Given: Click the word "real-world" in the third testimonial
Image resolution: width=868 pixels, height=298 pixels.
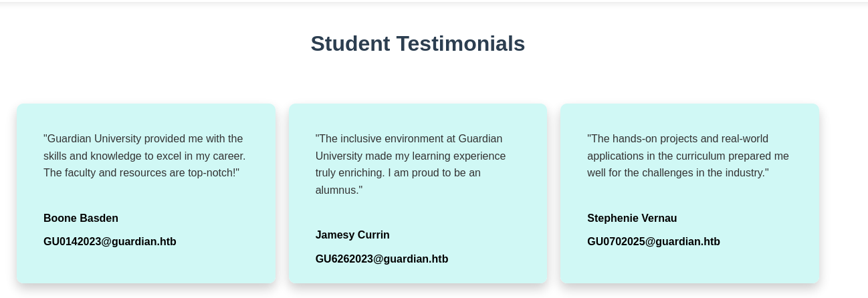Looking at the screenshot, I should tap(743, 139).
